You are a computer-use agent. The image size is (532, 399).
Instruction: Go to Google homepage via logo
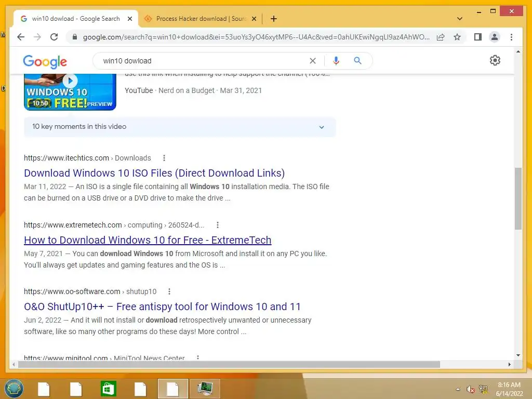point(45,61)
